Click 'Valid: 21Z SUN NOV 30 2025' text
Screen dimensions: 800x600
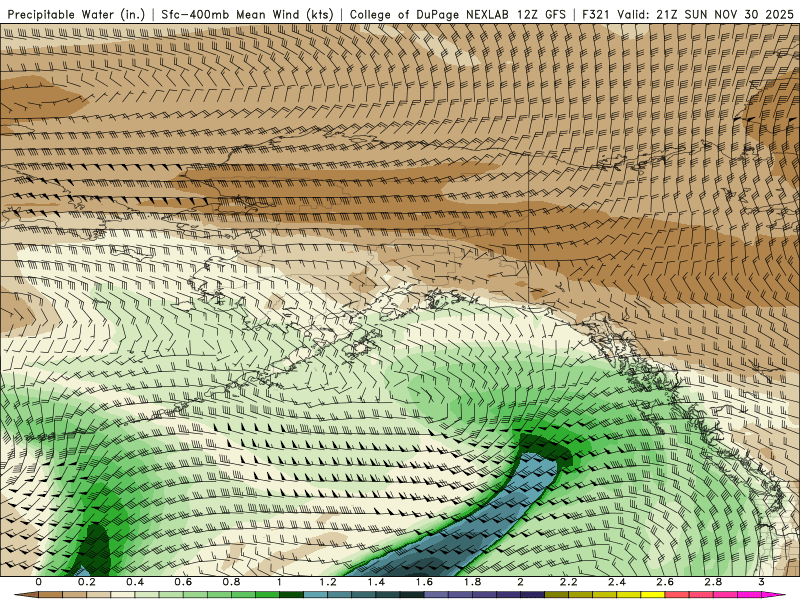705,15
